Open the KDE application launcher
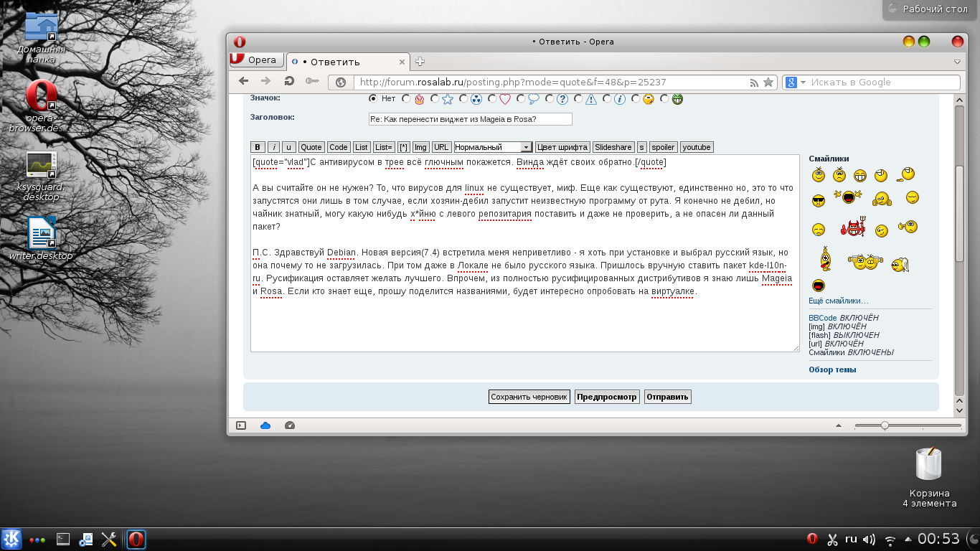This screenshot has height=551, width=980. [11, 539]
